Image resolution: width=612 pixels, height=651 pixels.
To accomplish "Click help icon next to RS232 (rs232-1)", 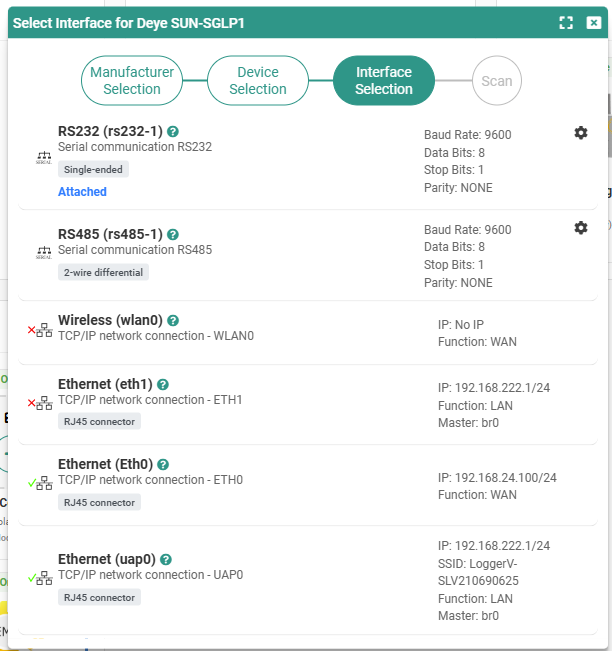I will pyautogui.click(x=173, y=132).
